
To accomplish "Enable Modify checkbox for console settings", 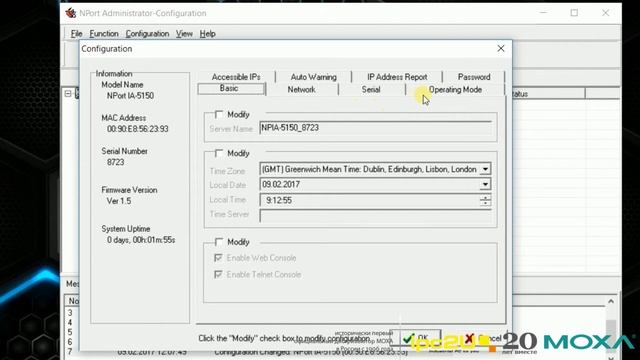I will 219,242.
